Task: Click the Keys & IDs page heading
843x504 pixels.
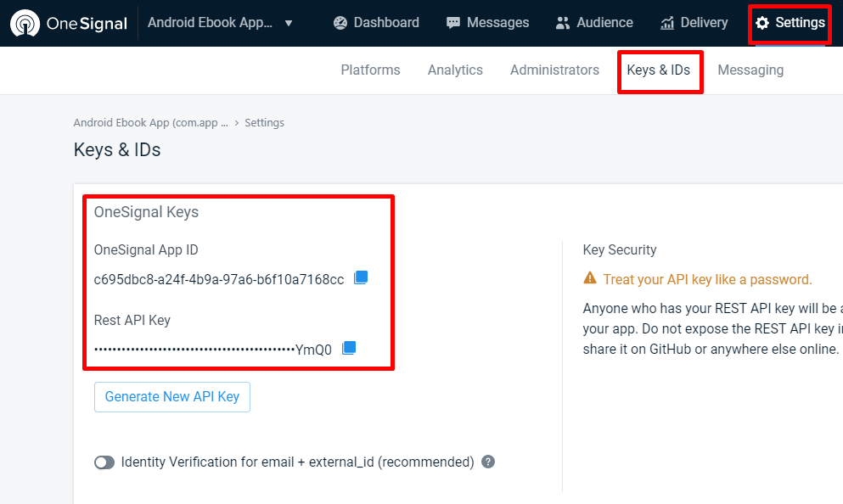Action: [117, 150]
